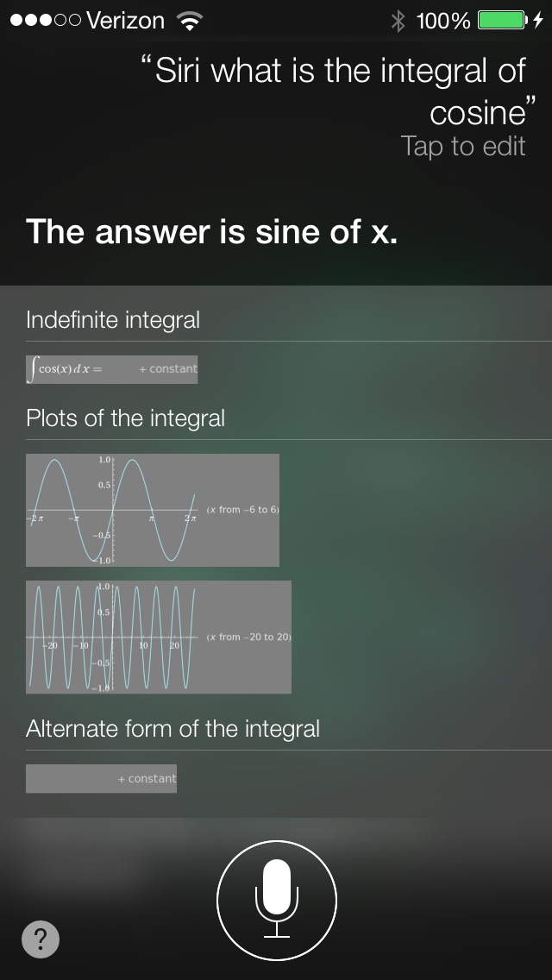Open the plot from -20 to 20
Screen dimensions: 552x980
click(x=159, y=637)
